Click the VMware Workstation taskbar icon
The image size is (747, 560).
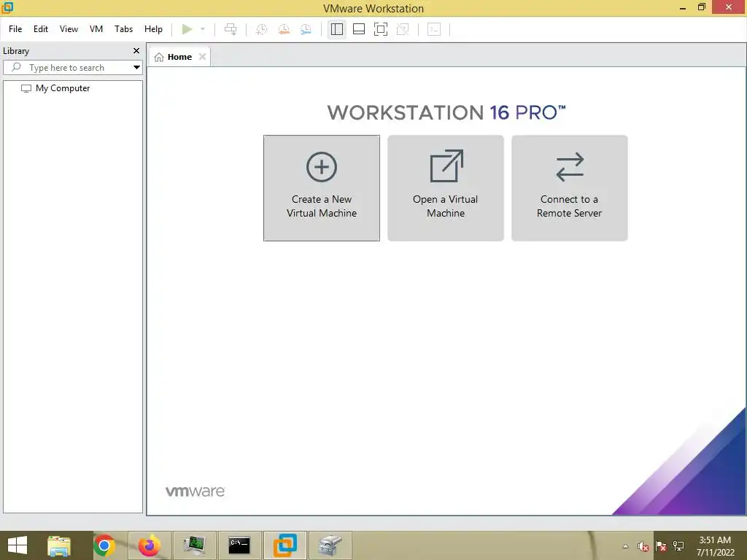pyautogui.click(x=285, y=545)
